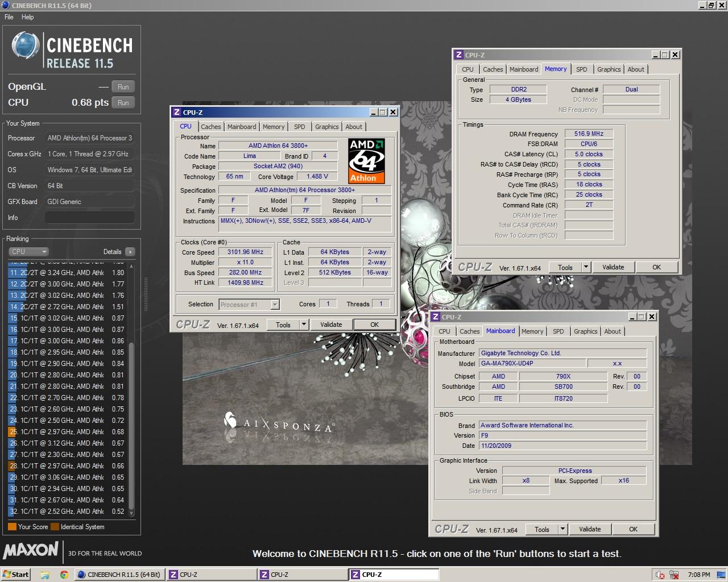This screenshot has height=582, width=728.
Task: Click OK in Memory CPU-Z window
Action: click(x=656, y=268)
